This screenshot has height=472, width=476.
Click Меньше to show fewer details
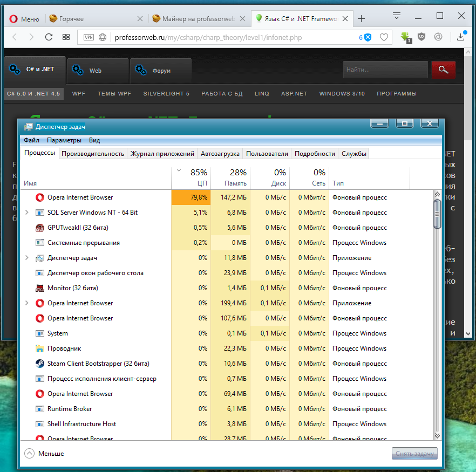44,454
